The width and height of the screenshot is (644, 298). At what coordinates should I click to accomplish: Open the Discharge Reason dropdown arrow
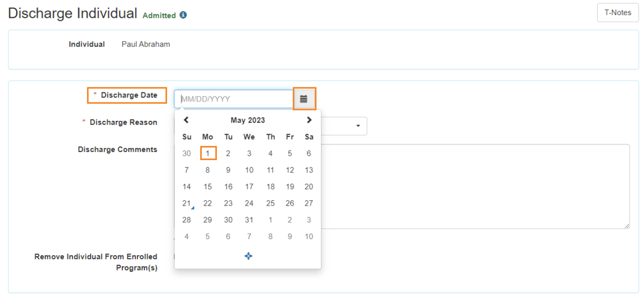pos(358,126)
